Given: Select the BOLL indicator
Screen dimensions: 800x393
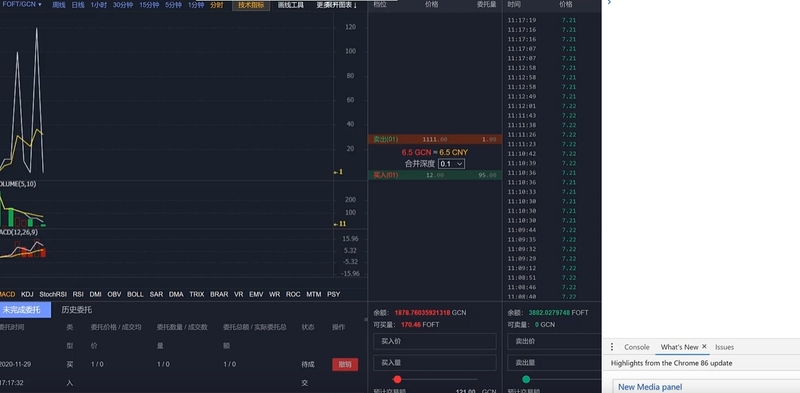Looking at the screenshot, I should pos(135,294).
